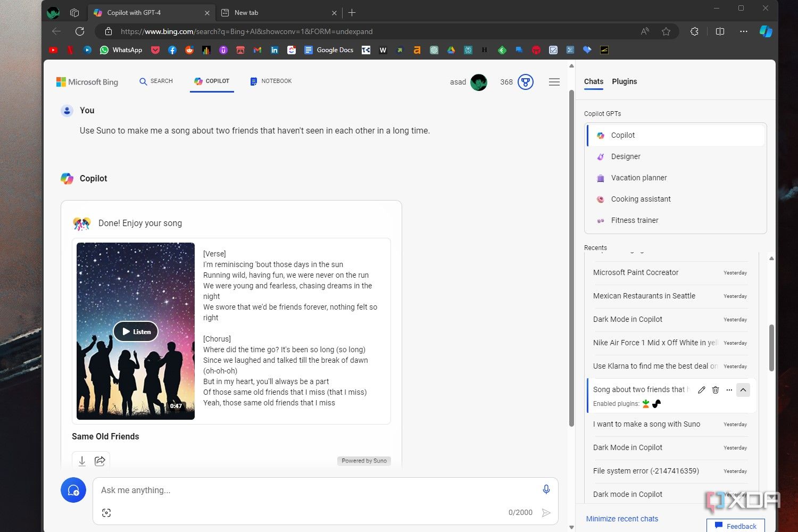Screen dimensions: 798x532
Task: Activate the microphone voice input
Action: 546,489
